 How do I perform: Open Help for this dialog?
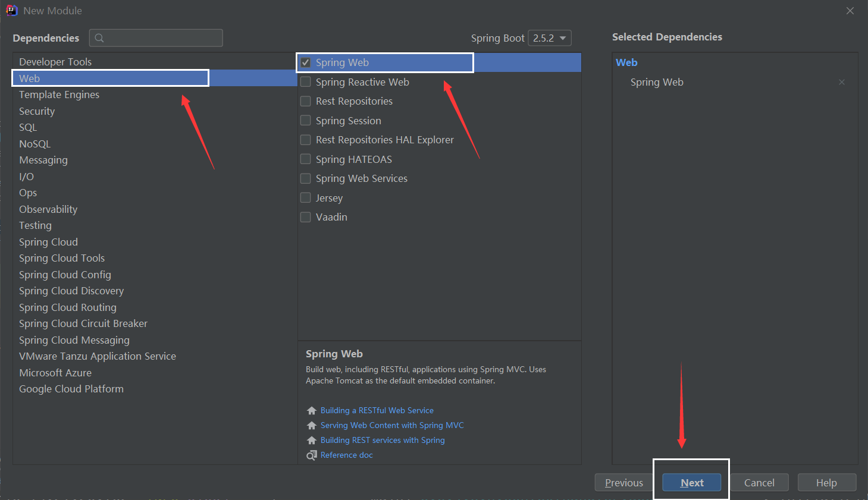pyautogui.click(x=827, y=483)
